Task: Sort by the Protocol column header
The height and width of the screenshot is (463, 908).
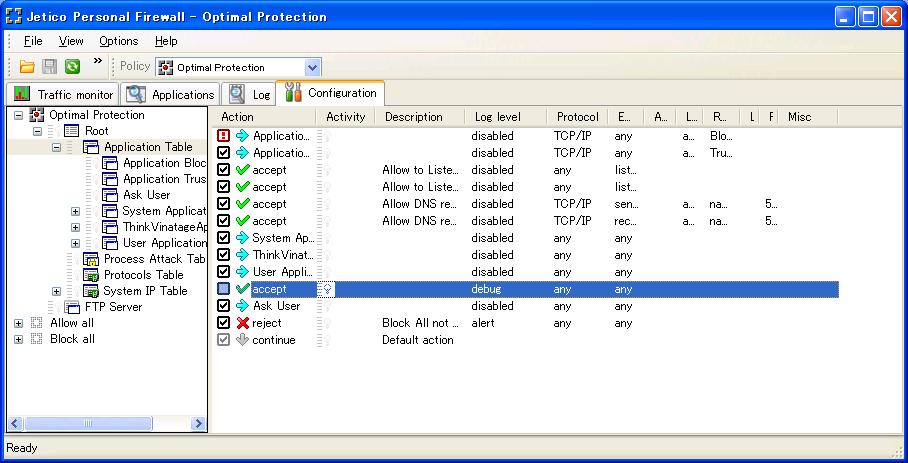Action: (577, 117)
